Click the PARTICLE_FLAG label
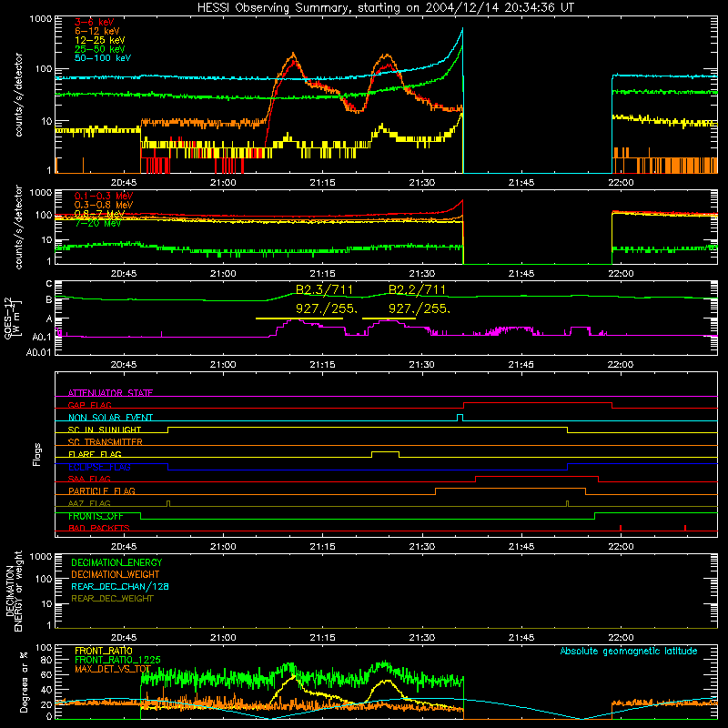The width and height of the screenshot is (728, 728). pyautogui.click(x=102, y=490)
